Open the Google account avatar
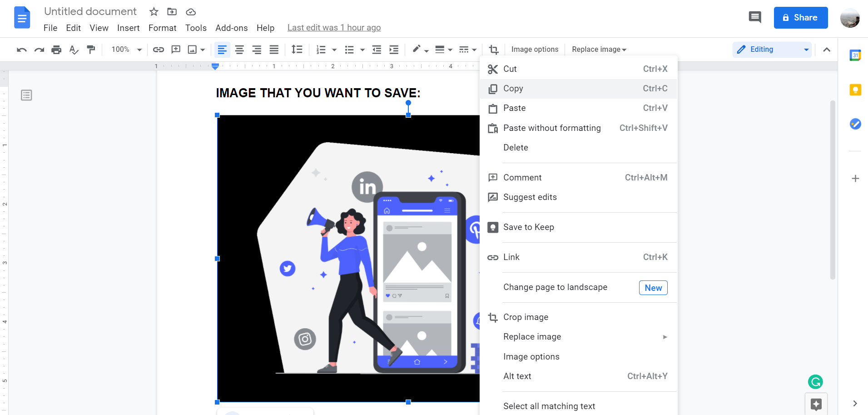 (850, 18)
